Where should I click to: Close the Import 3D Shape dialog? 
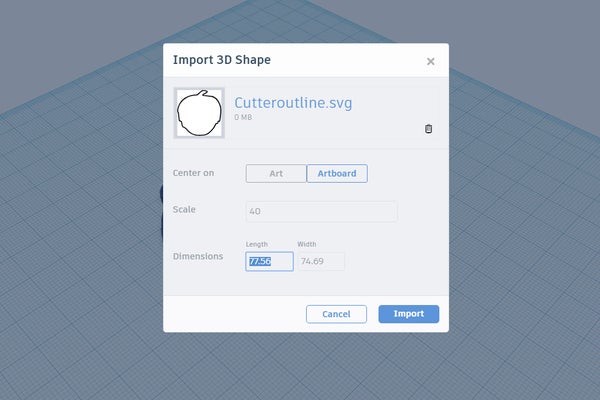[x=431, y=61]
